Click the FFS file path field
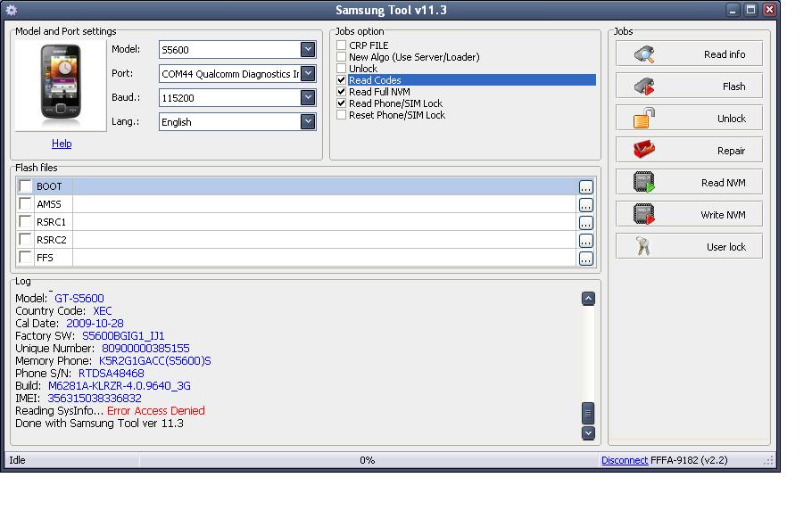Viewport: 812px width, 527px height. pos(325,258)
